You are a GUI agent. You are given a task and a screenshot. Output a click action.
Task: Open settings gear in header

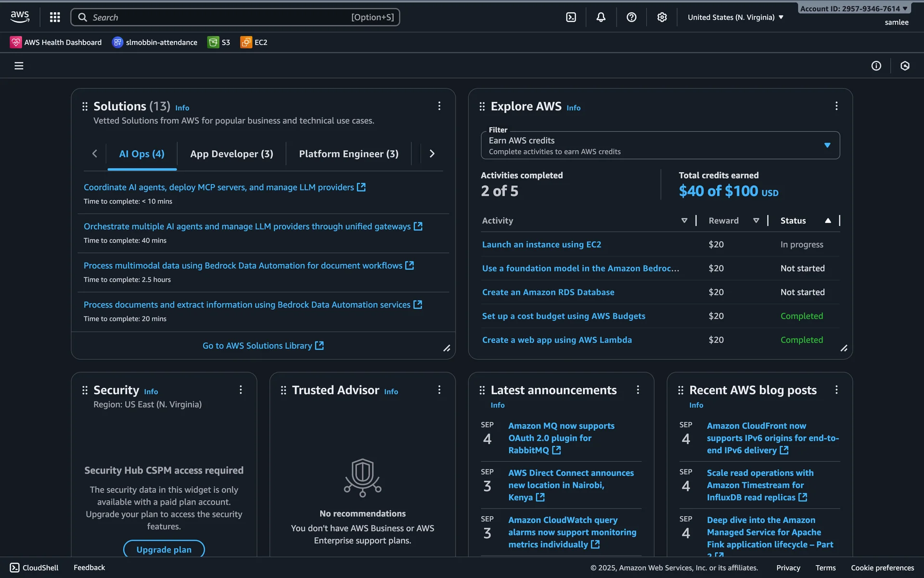click(662, 17)
